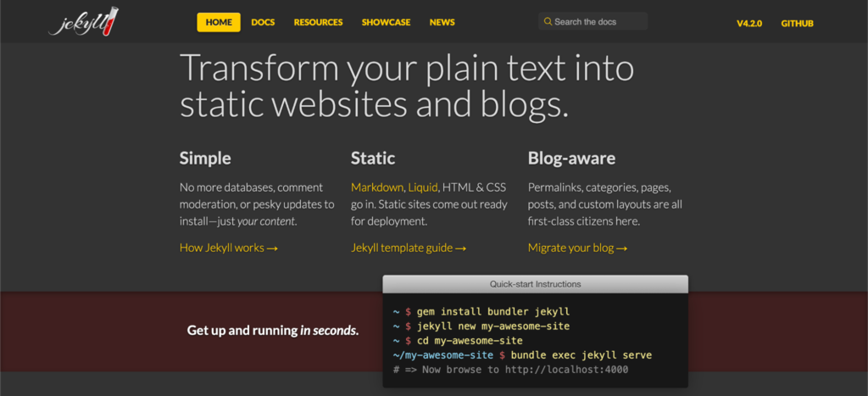Click the jekyll new my-awesome-site command line

(492, 326)
